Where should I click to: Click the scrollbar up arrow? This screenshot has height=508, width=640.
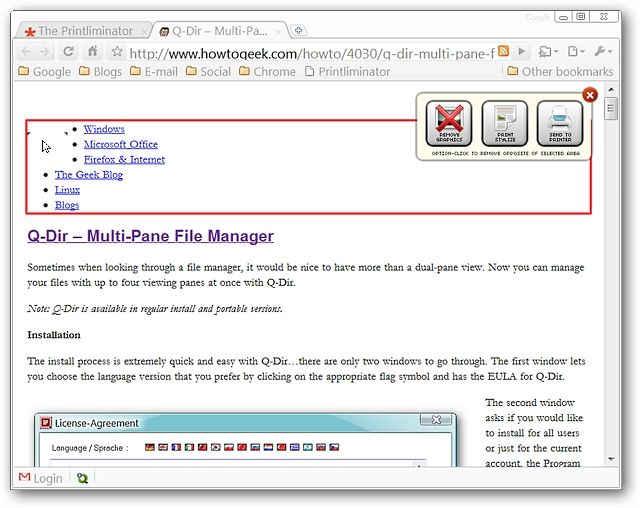pyautogui.click(x=611, y=89)
